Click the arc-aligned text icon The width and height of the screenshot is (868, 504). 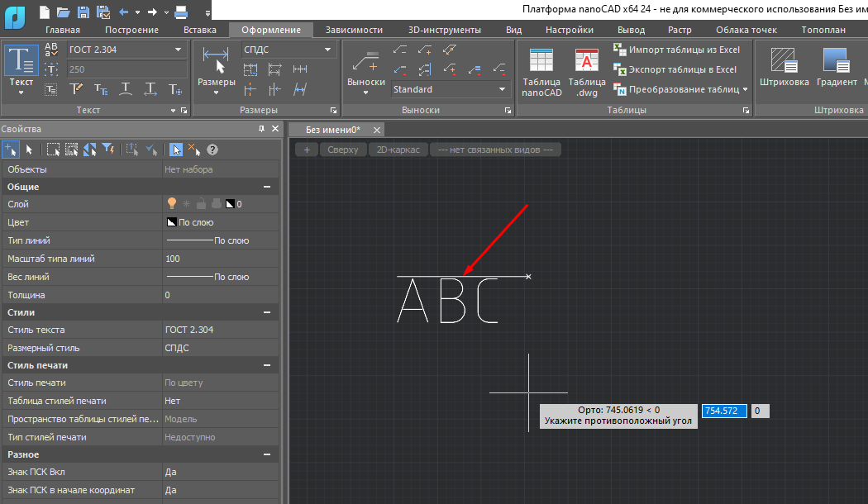tap(126, 89)
